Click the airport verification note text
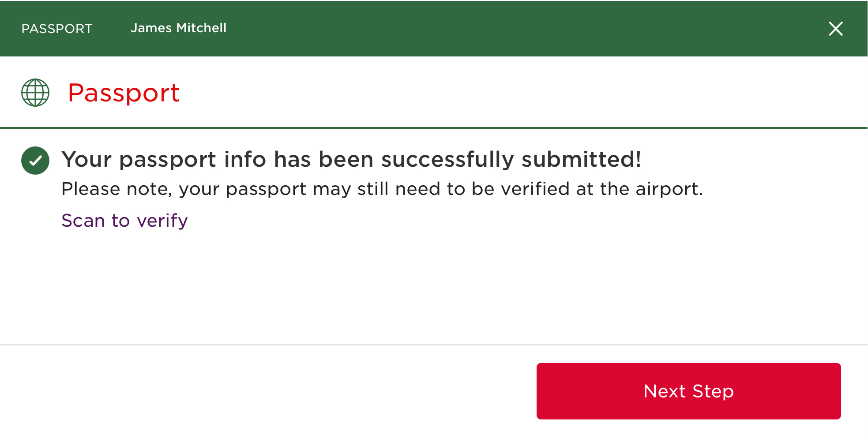The width and height of the screenshot is (868, 434). pyautogui.click(x=382, y=189)
